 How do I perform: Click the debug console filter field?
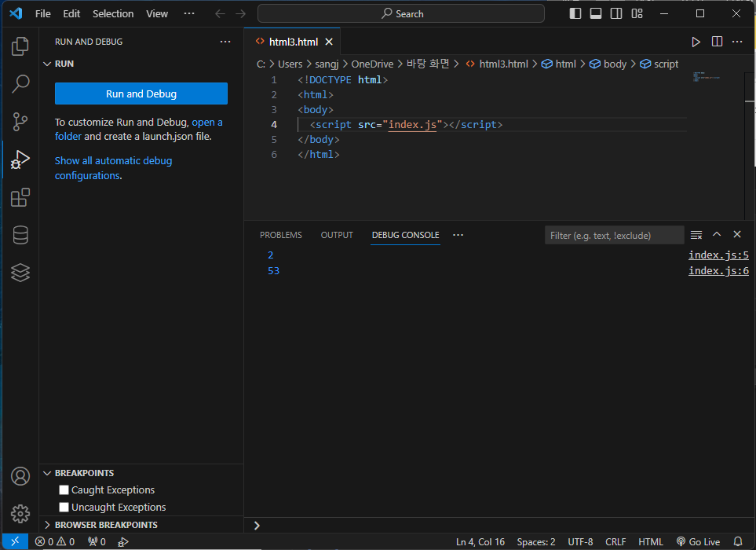[614, 236]
